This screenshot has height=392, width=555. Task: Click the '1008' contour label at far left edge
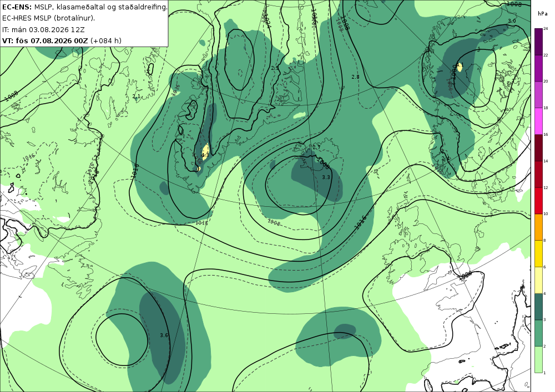click(11, 96)
